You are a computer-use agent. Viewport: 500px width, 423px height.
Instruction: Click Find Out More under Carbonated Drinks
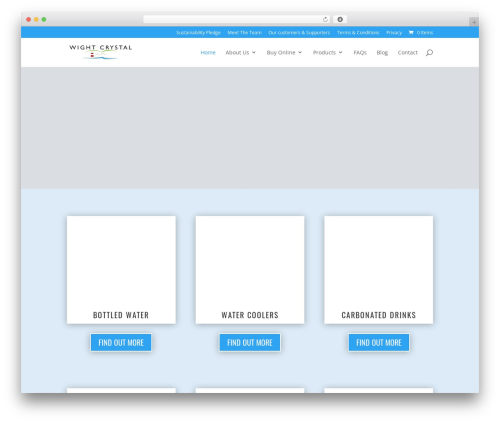point(379,342)
